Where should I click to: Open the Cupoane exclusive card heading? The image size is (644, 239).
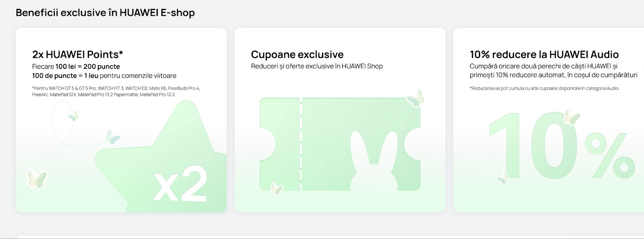pos(297,54)
